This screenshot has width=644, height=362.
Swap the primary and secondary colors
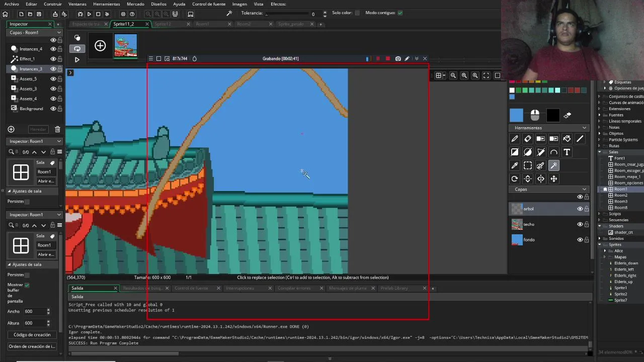[567, 115]
